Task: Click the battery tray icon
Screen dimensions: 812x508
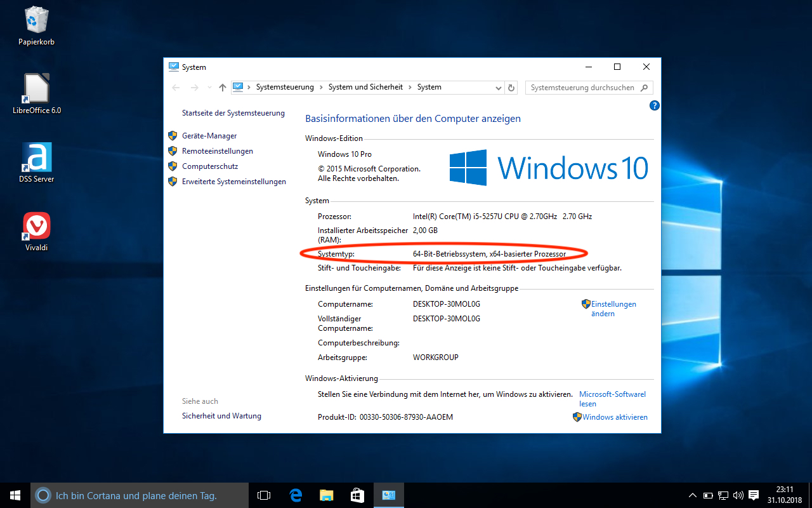Action: [x=709, y=495]
